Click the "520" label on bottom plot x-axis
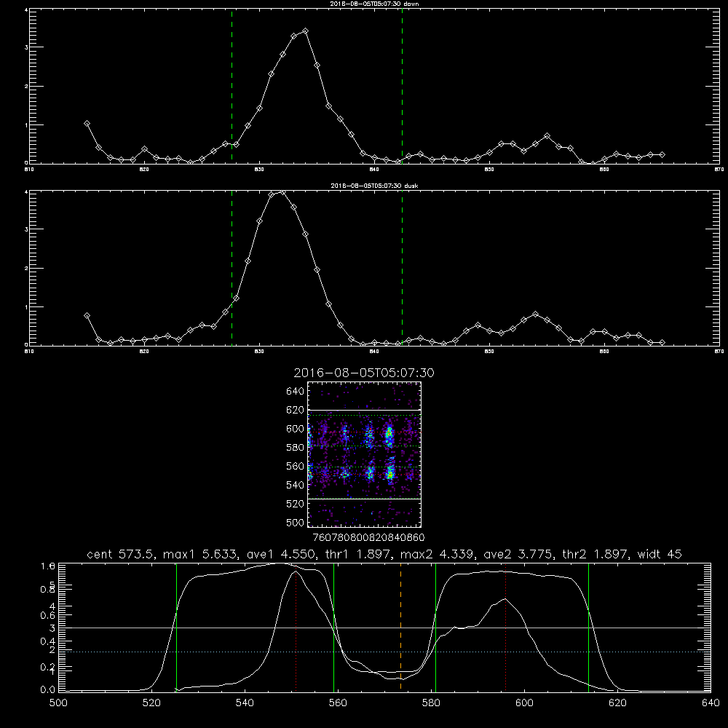This screenshot has height=728, width=728. click(x=151, y=703)
